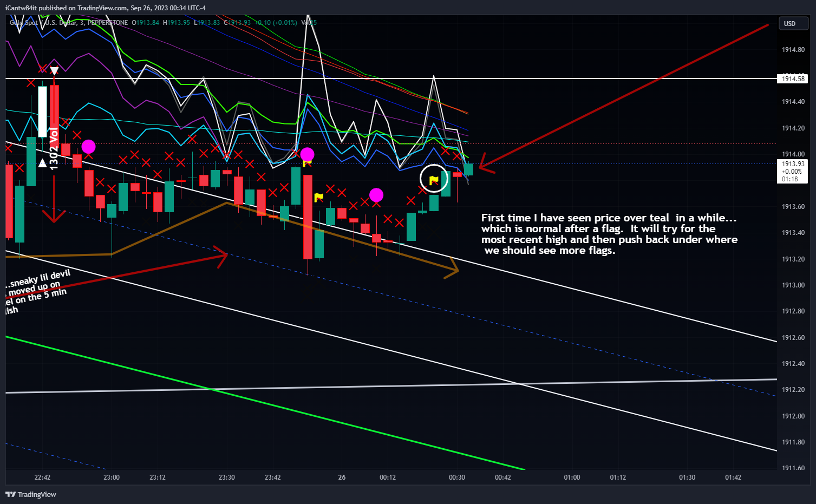Click the 23:30 time axis label
The width and height of the screenshot is (816, 504).
[x=227, y=477]
